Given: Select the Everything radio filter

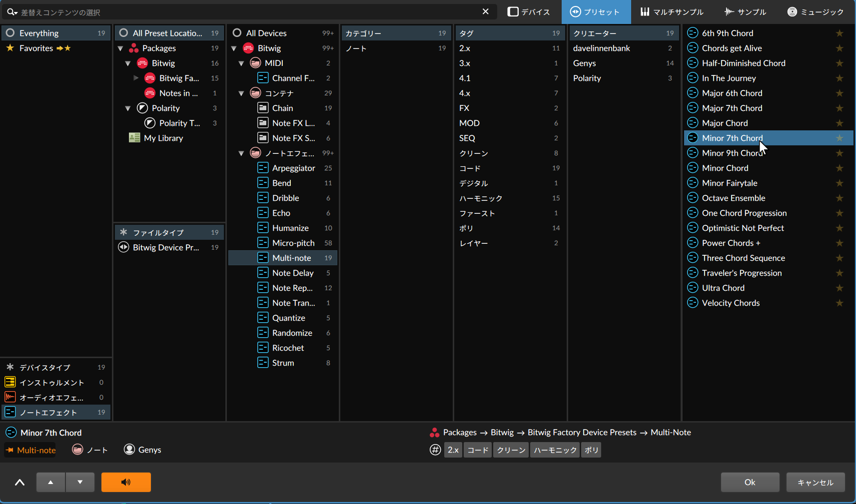Looking at the screenshot, I should click(10, 33).
